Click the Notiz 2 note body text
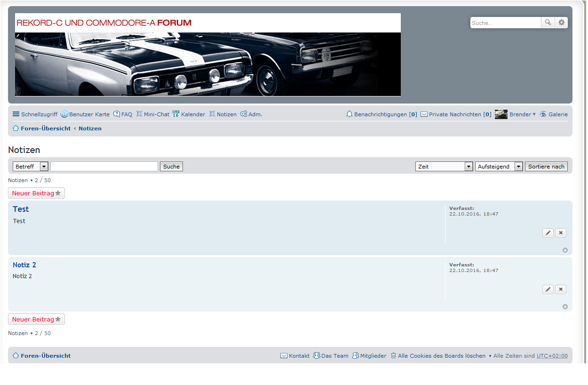The height and width of the screenshot is (385, 588). [22, 276]
